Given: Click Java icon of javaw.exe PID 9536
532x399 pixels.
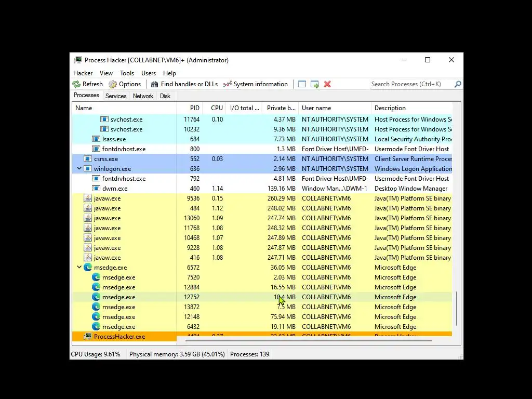Looking at the screenshot, I should [x=87, y=198].
